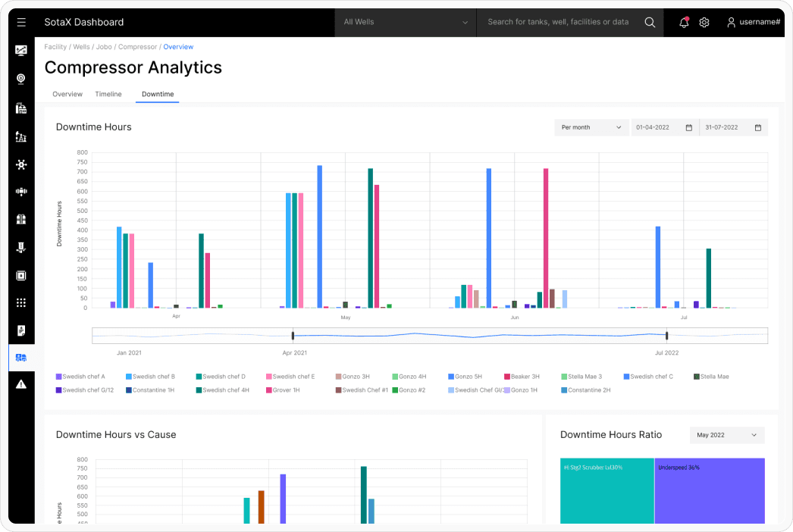Switch to the Overview tab
The image size is (793, 532).
pos(67,94)
